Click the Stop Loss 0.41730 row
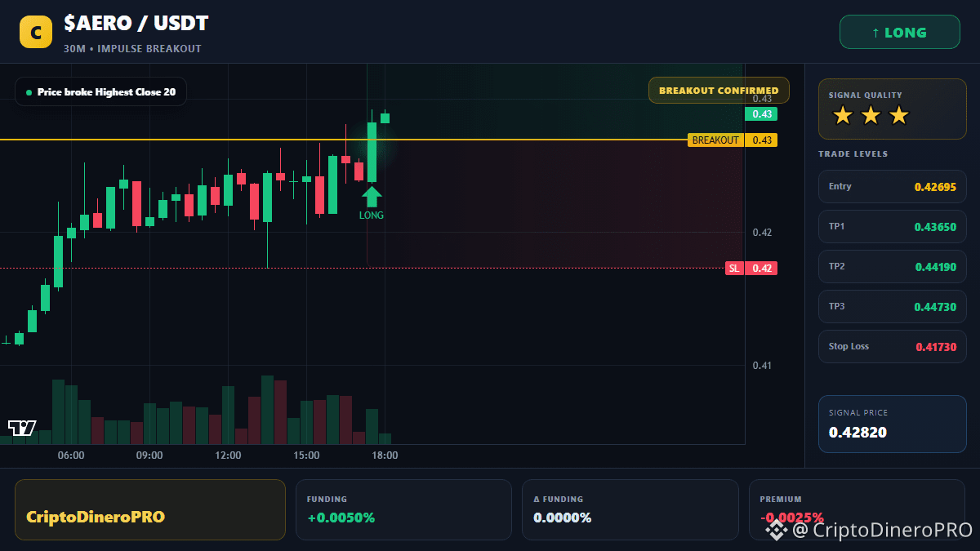 (892, 347)
